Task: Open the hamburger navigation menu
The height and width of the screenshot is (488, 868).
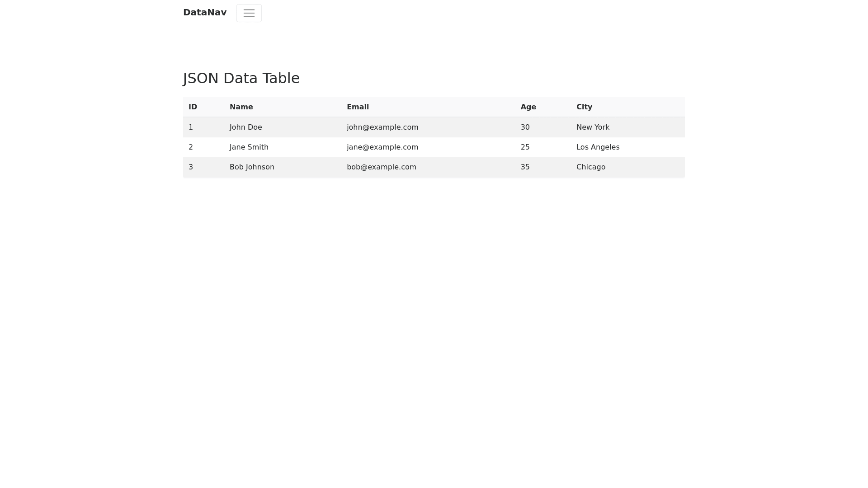Action: tap(249, 13)
